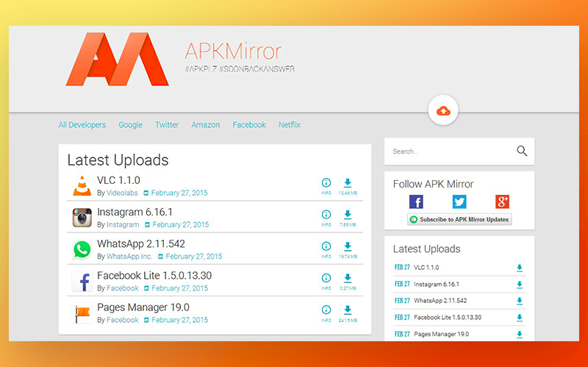This screenshot has width=588, height=367.
Task: Open APK Mirror's Google+ page icon
Action: [x=502, y=202]
